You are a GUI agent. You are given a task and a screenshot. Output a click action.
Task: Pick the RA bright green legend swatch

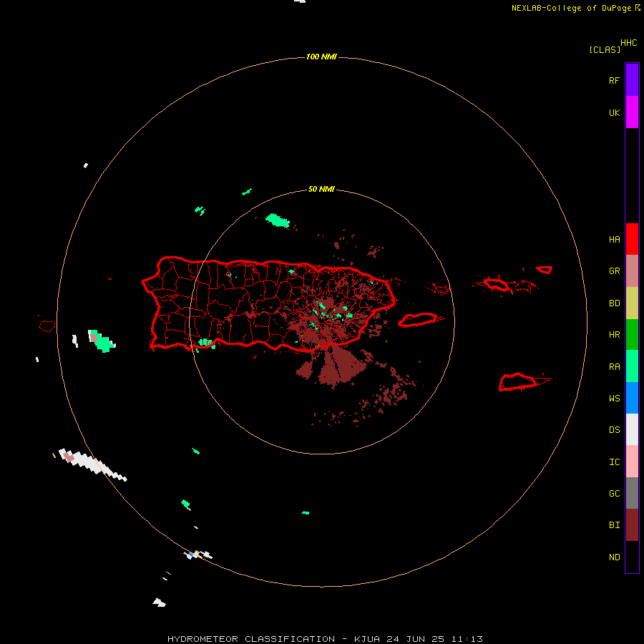pyautogui.click(x=632, y=366)
